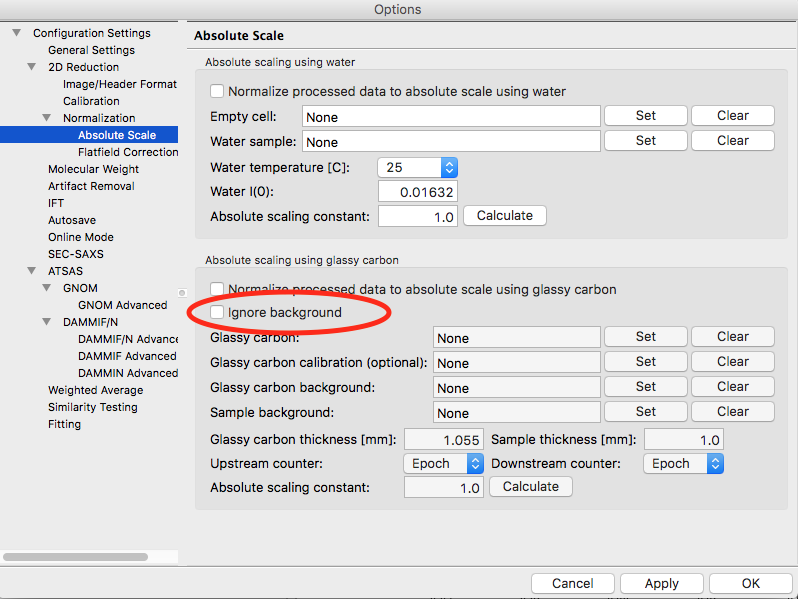Click the tree panel horizontal scrollbar
The width and height of the screenshot is (798, 599).
75,557
